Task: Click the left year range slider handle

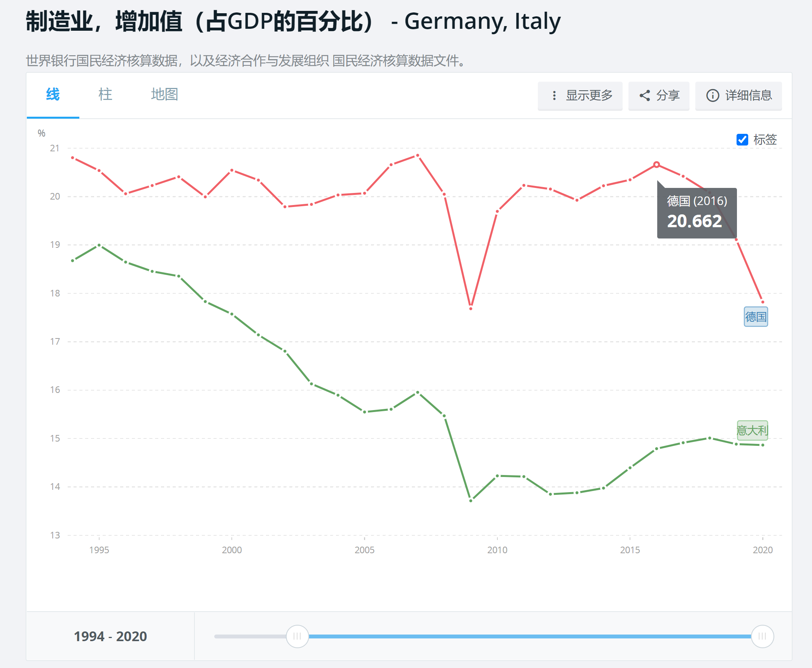Action: click(297, 636)
